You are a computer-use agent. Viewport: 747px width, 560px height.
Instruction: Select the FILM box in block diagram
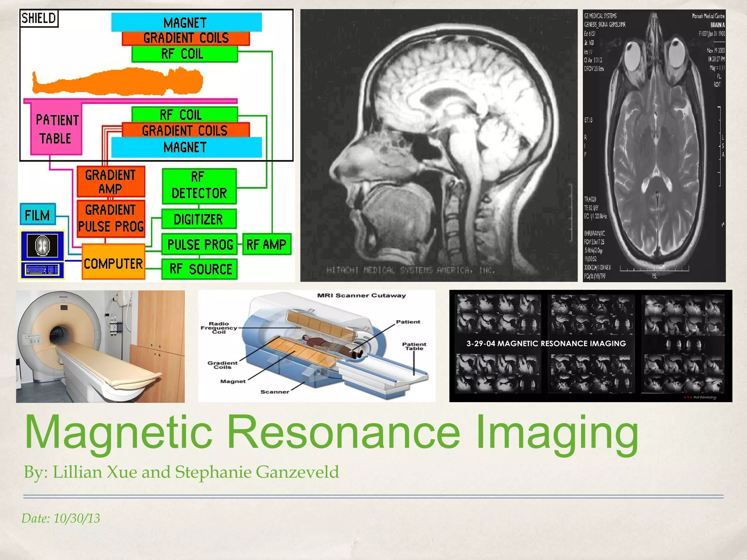[x=38, y=214]
